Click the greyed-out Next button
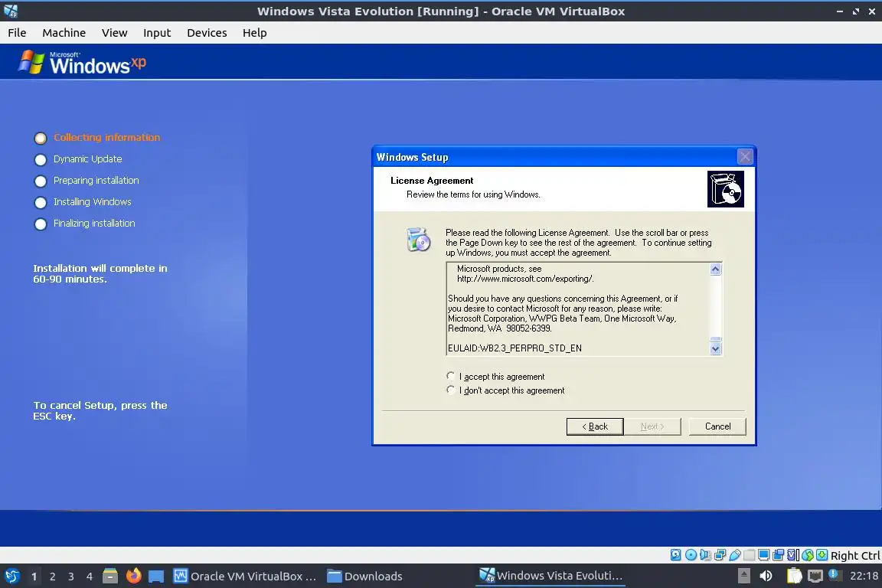The image size is (882, 588). [652, 426]
